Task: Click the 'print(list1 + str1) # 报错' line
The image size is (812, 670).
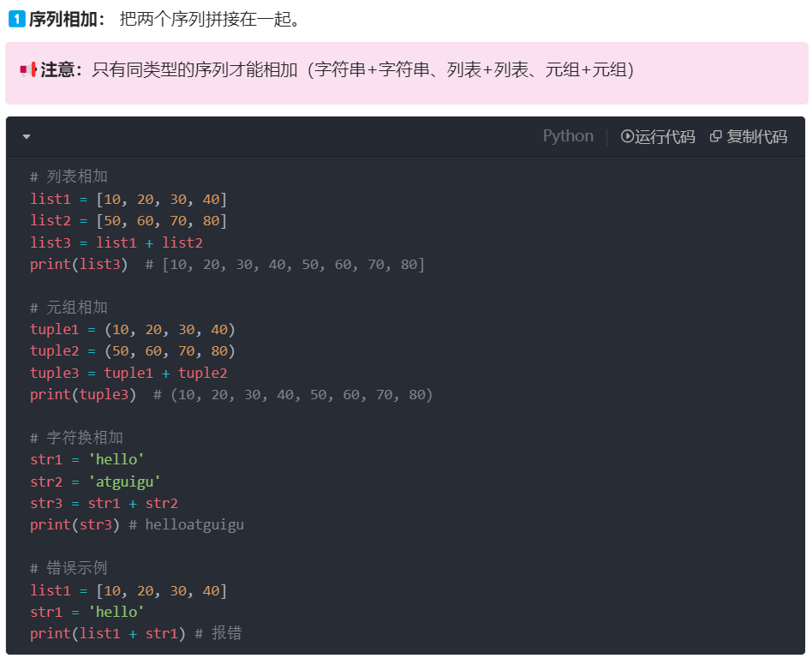Action: (135, 633)
